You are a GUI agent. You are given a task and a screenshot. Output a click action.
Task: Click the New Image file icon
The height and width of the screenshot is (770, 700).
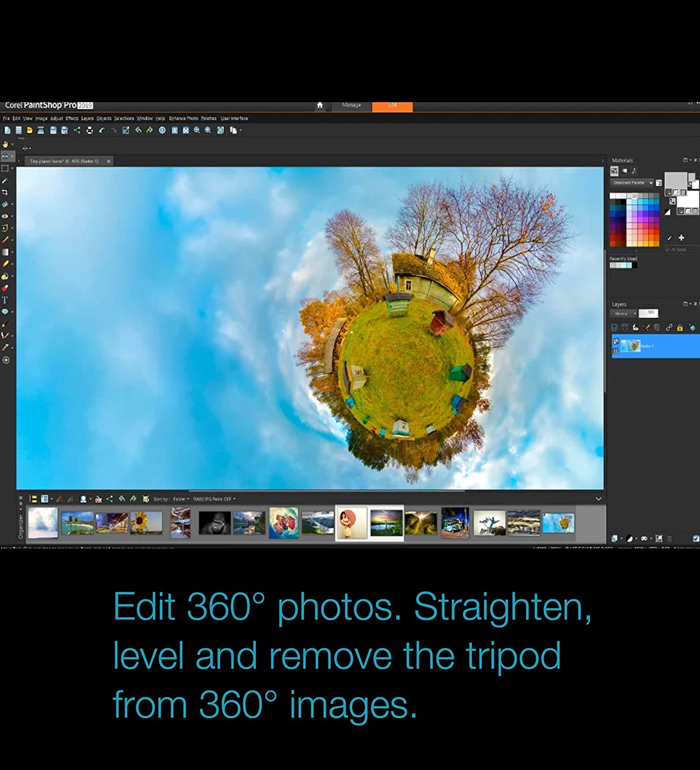[7, 130]
